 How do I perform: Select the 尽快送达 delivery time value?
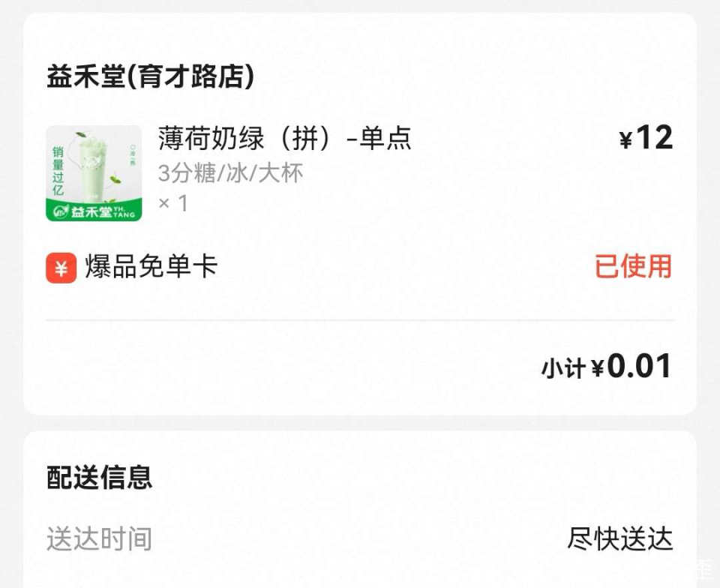[x=619, y=538]
